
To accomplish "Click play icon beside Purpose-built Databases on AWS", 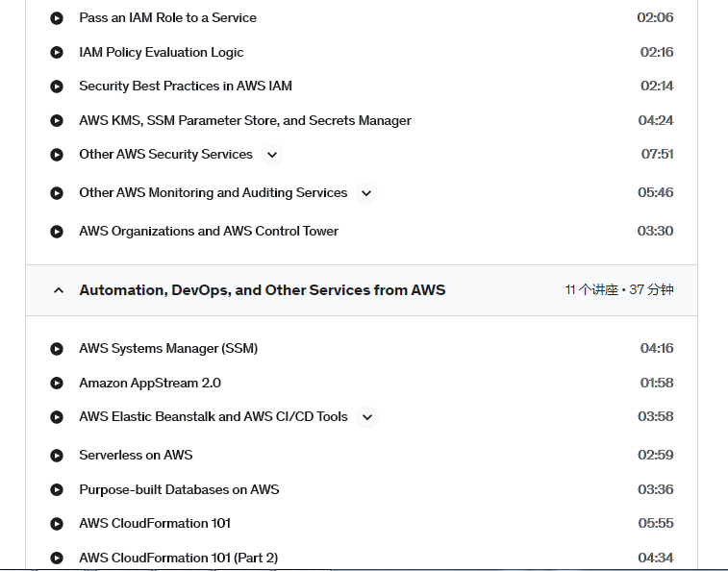I will [57, 489].
